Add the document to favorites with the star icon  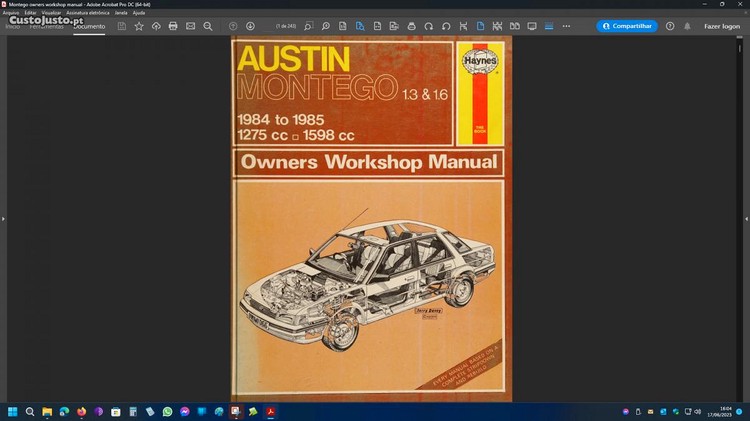coord(139,26)
